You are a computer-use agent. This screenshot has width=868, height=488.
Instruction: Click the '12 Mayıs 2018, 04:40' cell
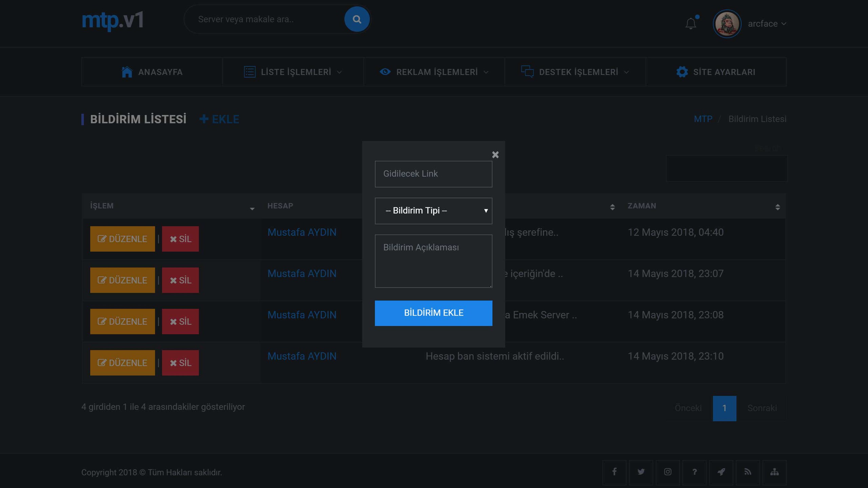click(x=675, y=232)
